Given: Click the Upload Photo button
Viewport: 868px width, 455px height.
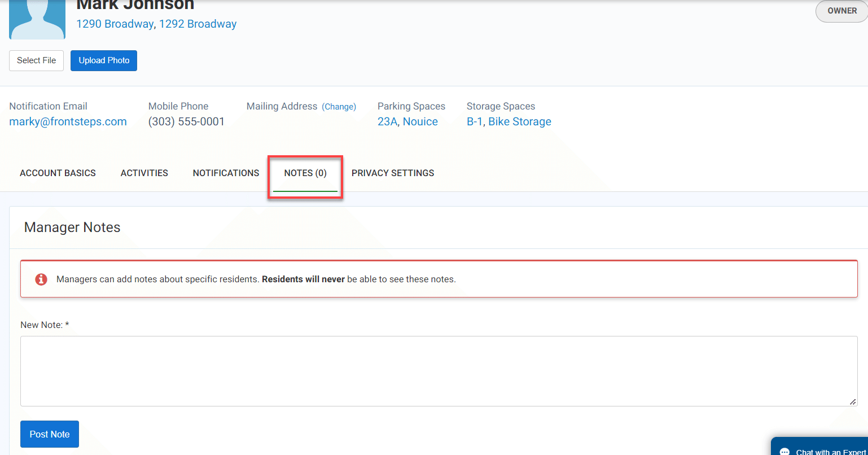Looking at the screenshot, I should (x=104, y=60).
